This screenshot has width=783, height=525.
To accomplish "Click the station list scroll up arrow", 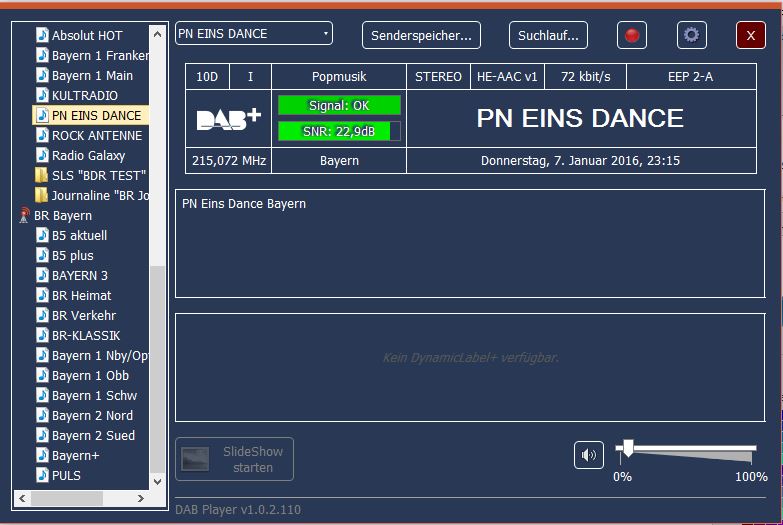I will (x=157, y=31).
